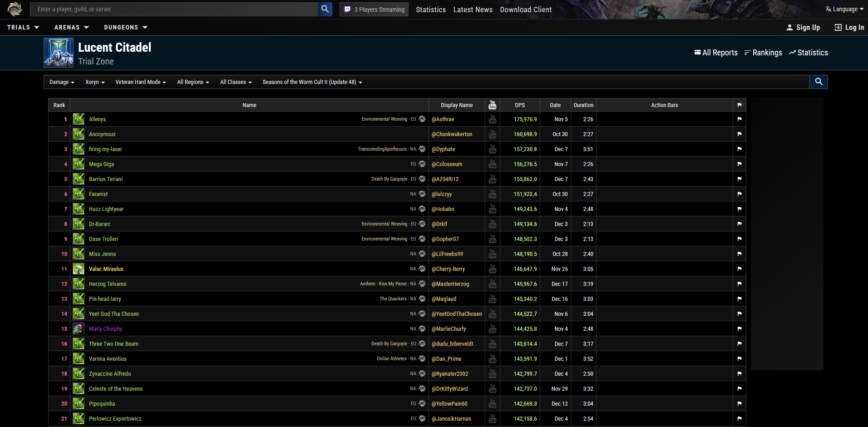The height and width of the screenshot is (427, 868).
Task: Click the YouTube icon in @Asthrae row
Action: 493,119
